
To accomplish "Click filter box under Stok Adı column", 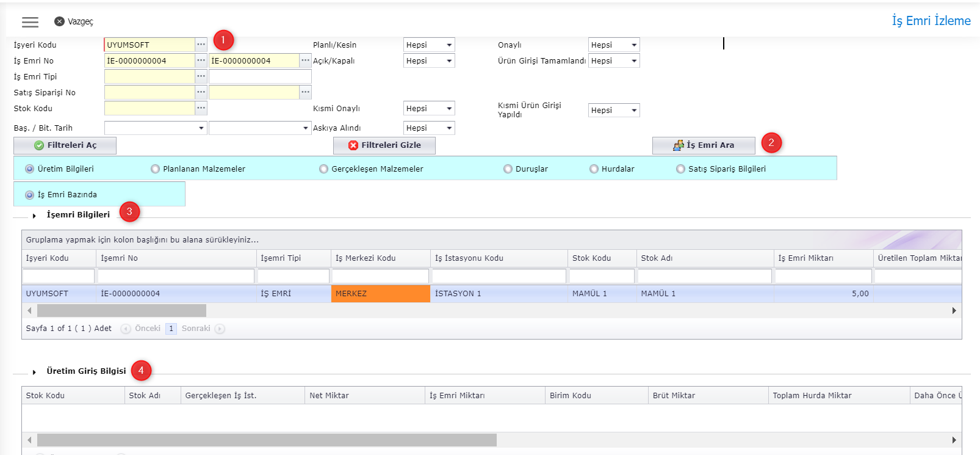I will (705, 276).
